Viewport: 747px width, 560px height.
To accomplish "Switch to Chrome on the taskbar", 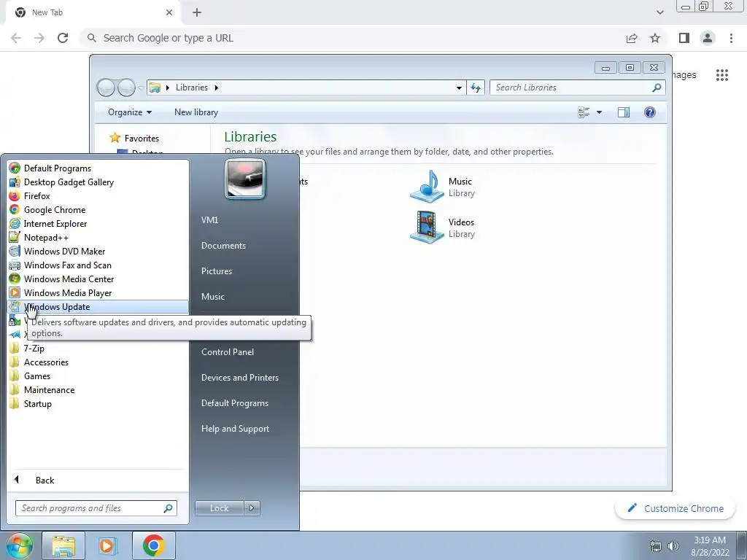I will (x=153, y=545).
